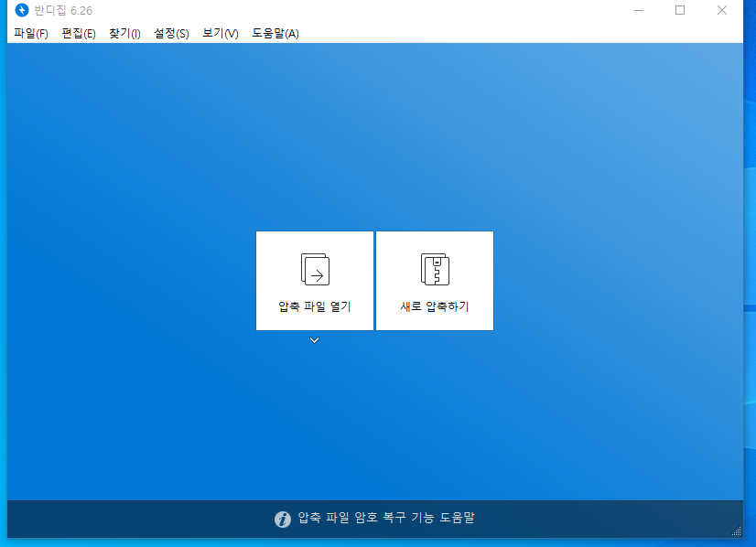Open the 보기(V) menu
The width and height of the screenshot is (756, 547).
tap(220, 33)
